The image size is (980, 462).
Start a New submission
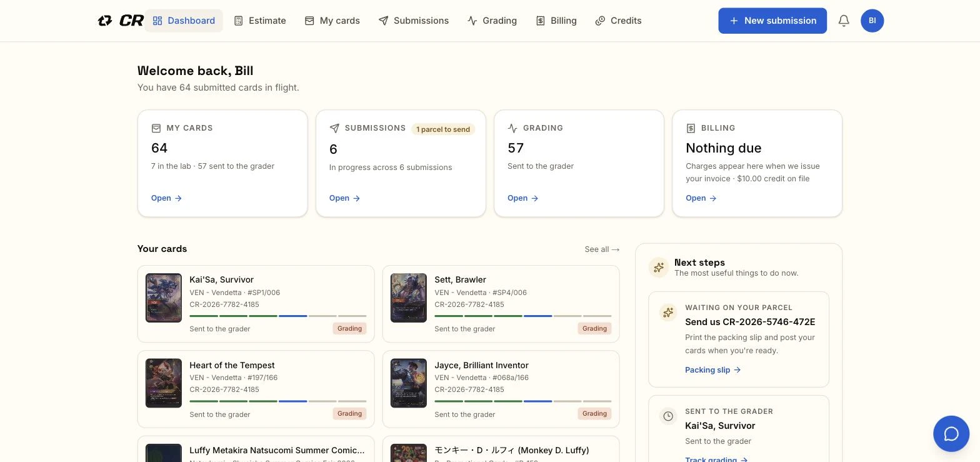click(x=772, y=21)
